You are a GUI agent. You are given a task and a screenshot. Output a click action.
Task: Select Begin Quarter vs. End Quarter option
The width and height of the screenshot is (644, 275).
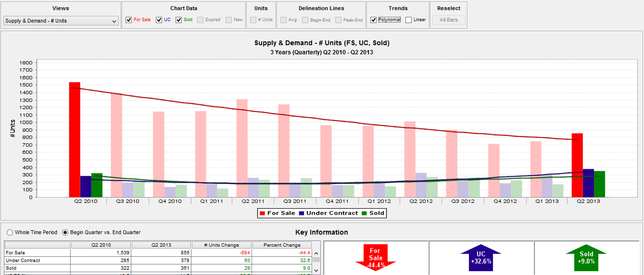(65, 232)
